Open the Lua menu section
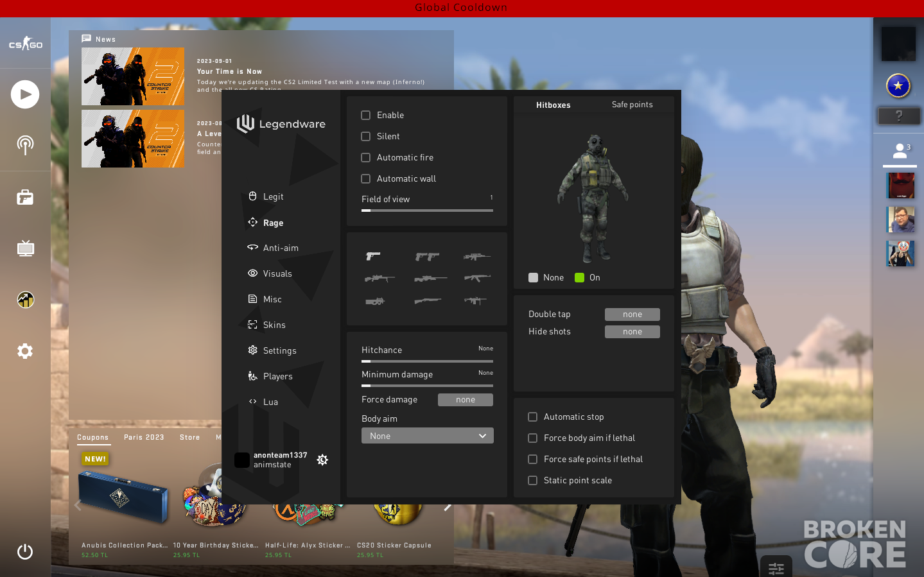This screenshot has width=924, height=577. (x=263, y=402)
